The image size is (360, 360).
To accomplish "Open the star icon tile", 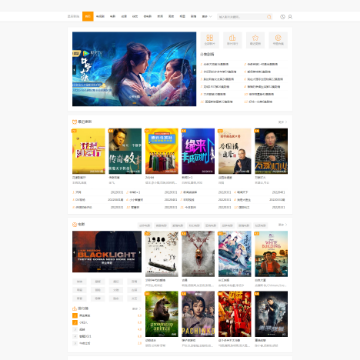I will pyautogui.click(x=255, y=40).
